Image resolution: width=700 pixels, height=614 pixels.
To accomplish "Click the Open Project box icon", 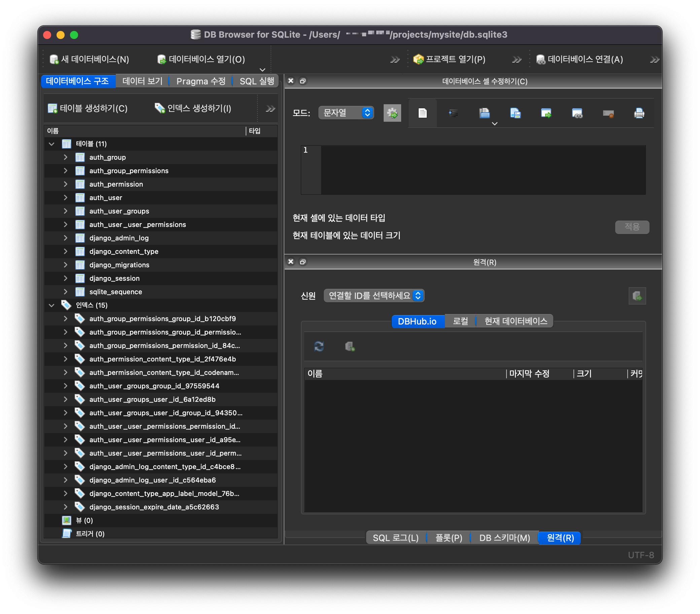I will click(418, 59).
